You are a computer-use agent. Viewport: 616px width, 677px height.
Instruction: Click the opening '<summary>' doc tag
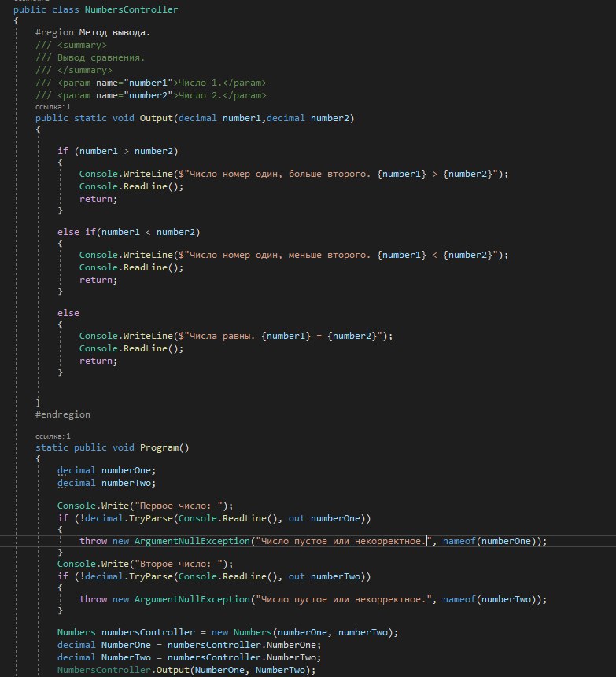(x=82, y=45)
